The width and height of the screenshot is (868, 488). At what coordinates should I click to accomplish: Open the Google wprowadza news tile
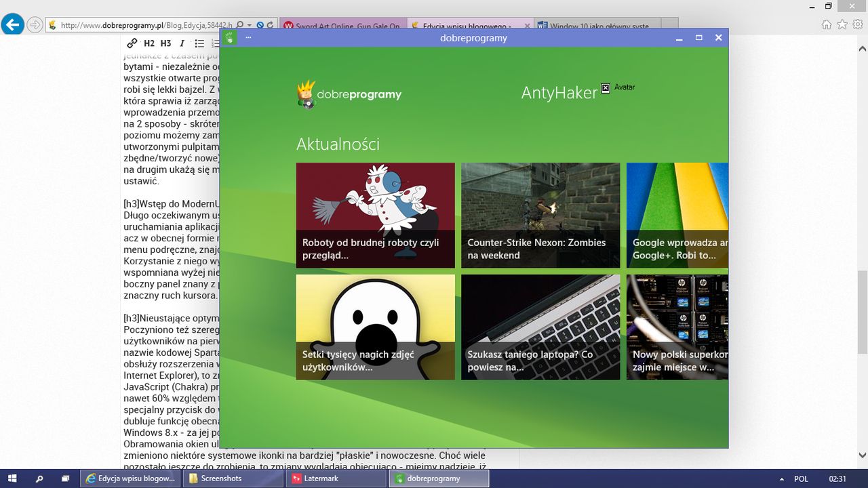677,216
